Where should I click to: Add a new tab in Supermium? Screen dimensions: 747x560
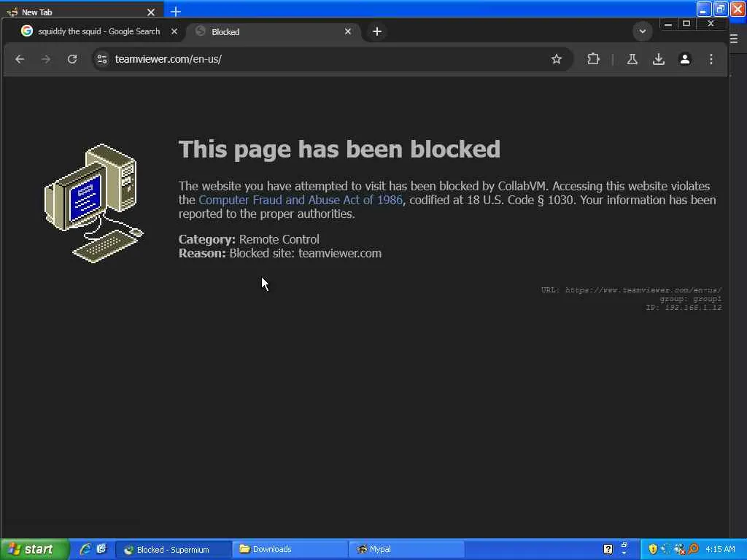(377, 31)
